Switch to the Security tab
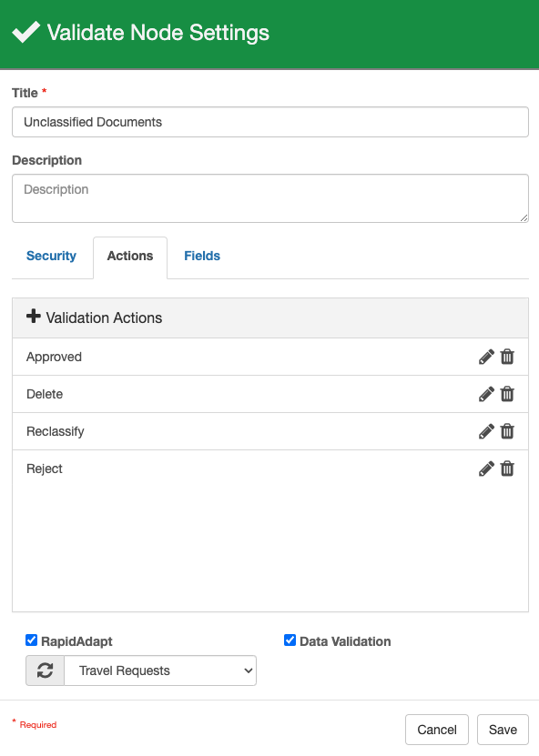This screenshot has width=539, height=756. coord(51,256)
